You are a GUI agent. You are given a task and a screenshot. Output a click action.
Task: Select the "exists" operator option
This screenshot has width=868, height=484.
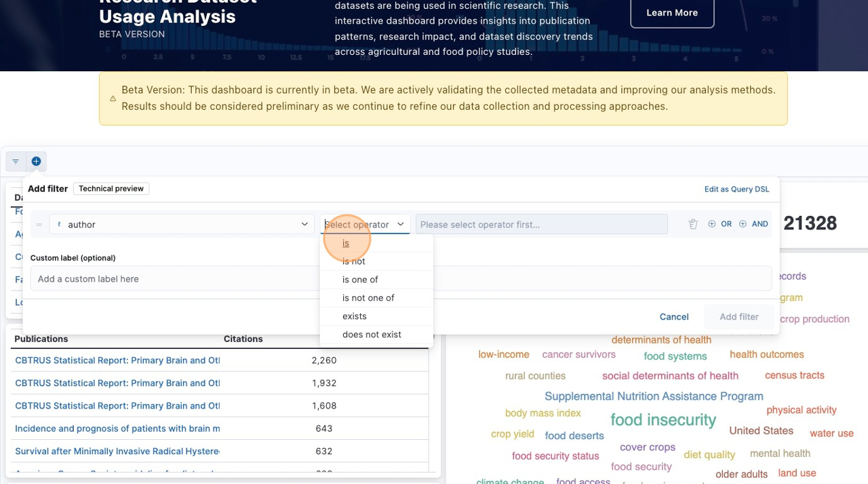pyautogui.click(x=355, y=316)
